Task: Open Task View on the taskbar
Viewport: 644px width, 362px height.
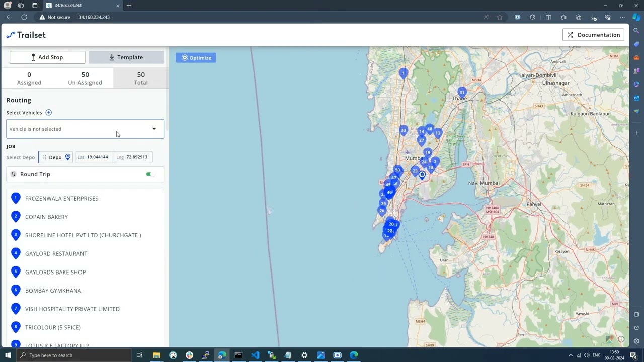Action: pos(139,355)
